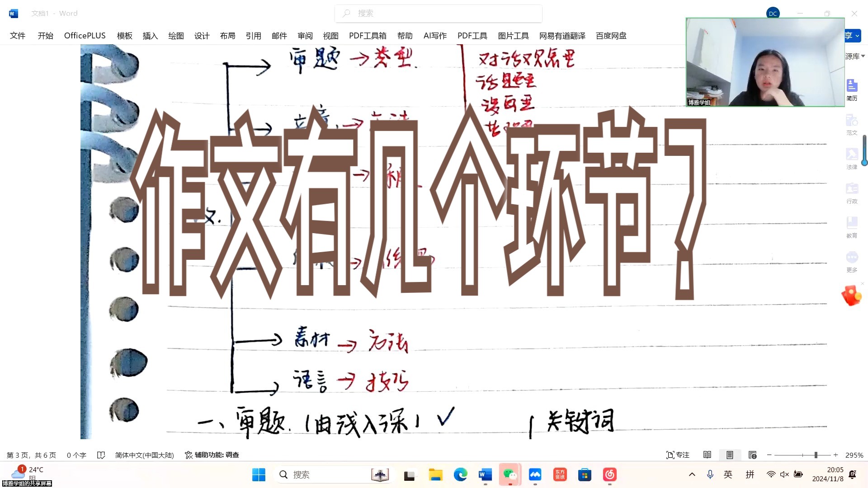Open the 图片工具 tab

(513, 36)
